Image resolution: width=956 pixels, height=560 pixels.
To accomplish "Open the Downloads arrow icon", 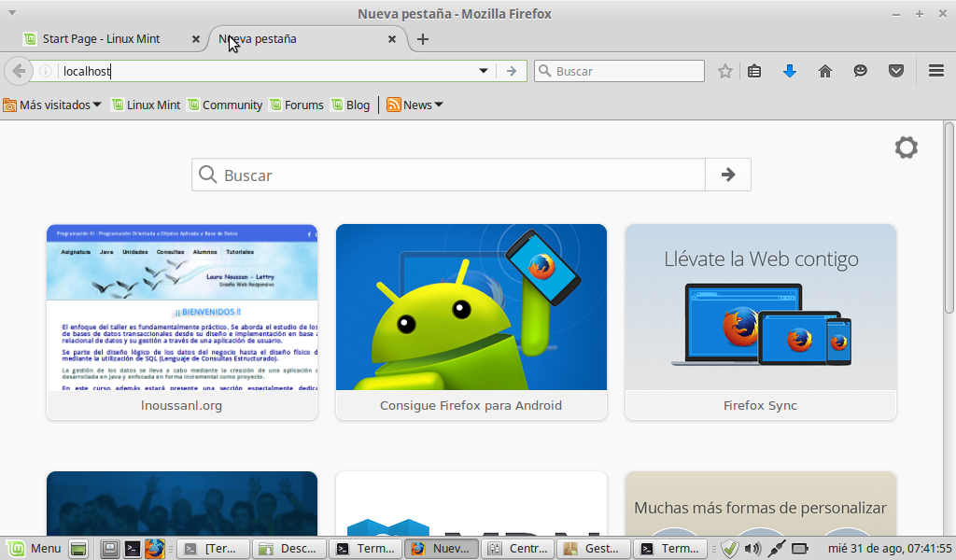I will 790,71.
